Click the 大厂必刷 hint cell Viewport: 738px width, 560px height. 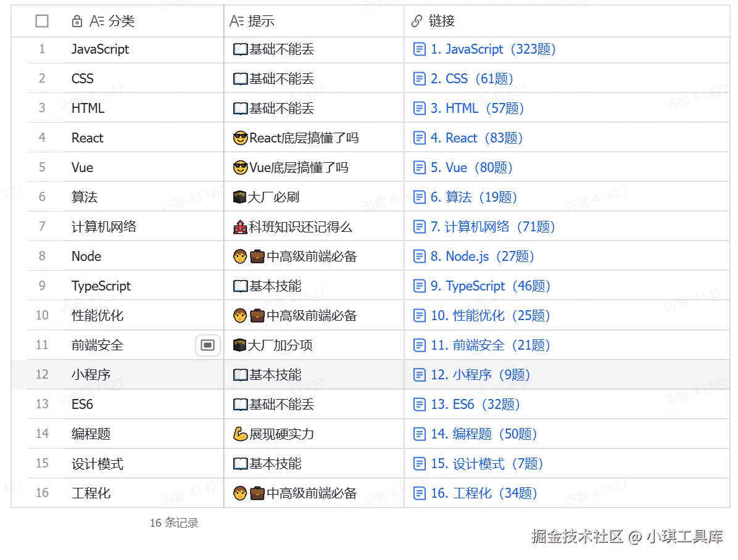(x=314, y=197)
